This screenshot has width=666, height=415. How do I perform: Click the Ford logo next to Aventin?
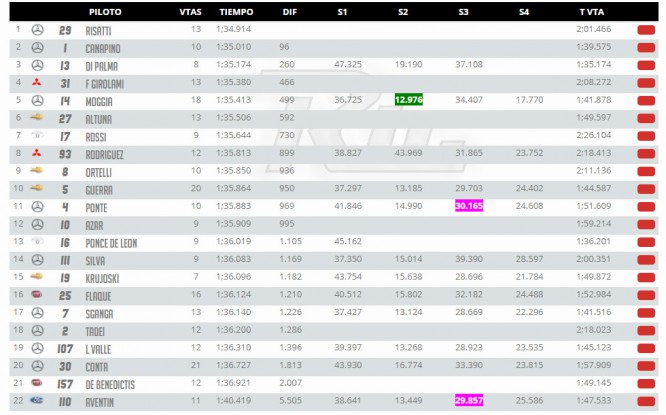[x=37, y=400]
